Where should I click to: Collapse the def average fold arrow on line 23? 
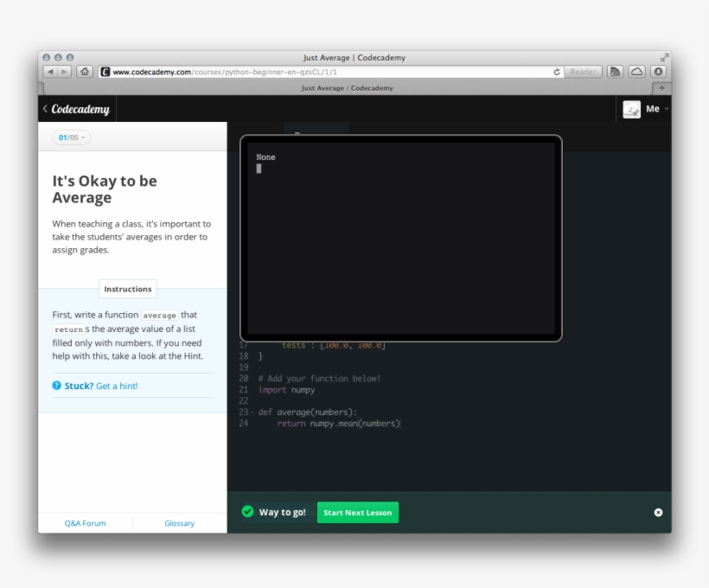252,412
